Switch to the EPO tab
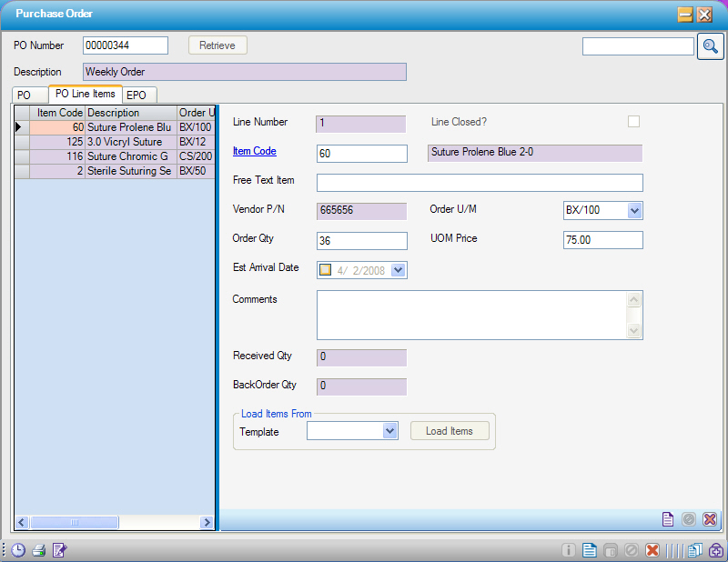 click(137, 94)
